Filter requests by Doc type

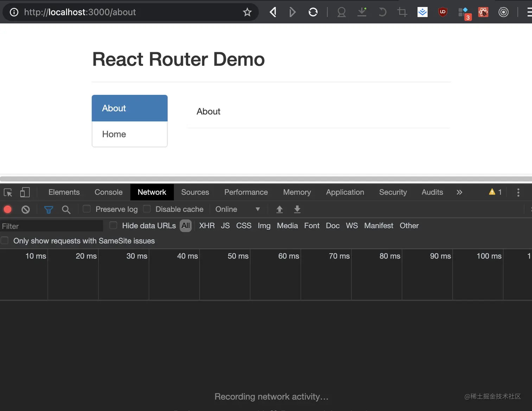tap(333, 226)
